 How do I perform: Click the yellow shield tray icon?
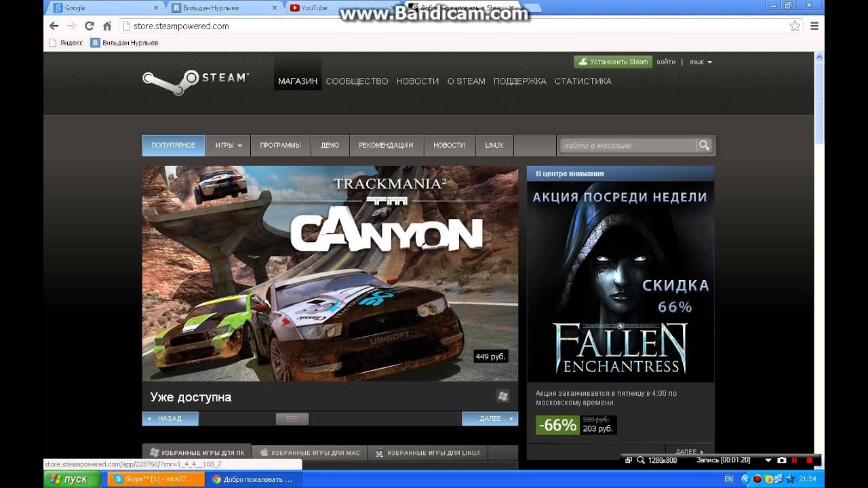tap(768, 479)
